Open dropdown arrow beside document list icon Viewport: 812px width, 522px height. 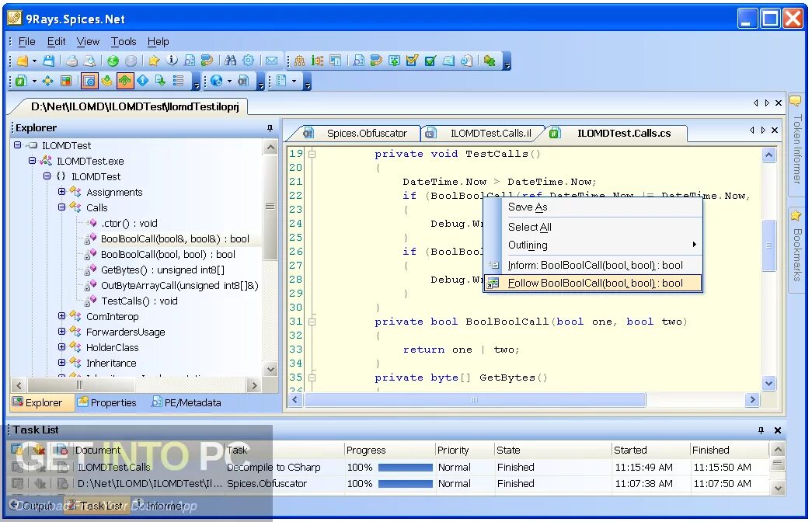coord(294,81)
